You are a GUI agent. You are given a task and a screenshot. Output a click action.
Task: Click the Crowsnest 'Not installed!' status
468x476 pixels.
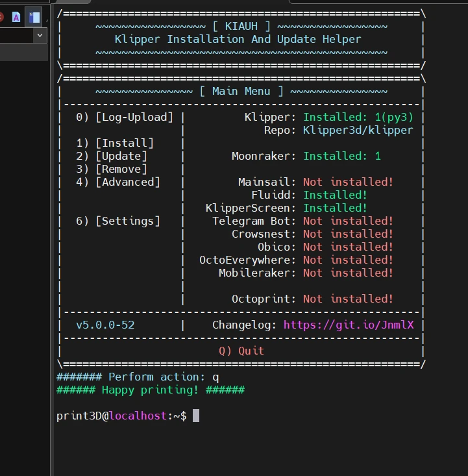(348, 234)
